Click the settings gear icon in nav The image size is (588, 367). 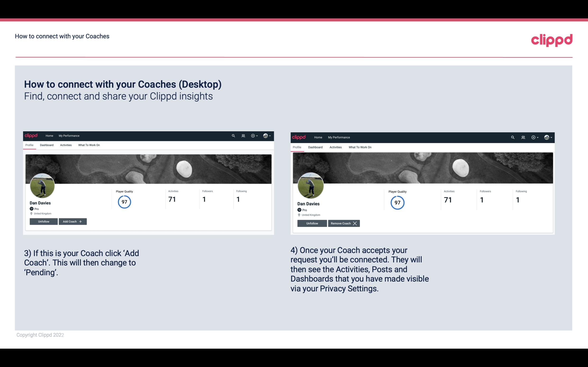[253, 135]
